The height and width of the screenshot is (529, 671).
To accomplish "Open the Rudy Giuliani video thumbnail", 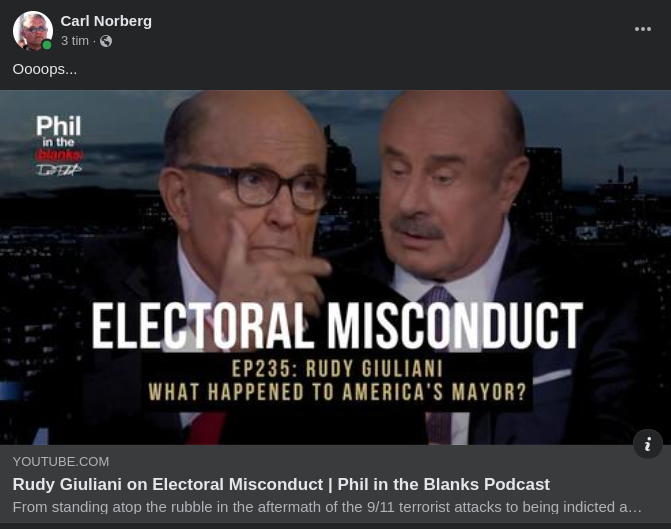I will coord(336,267).
